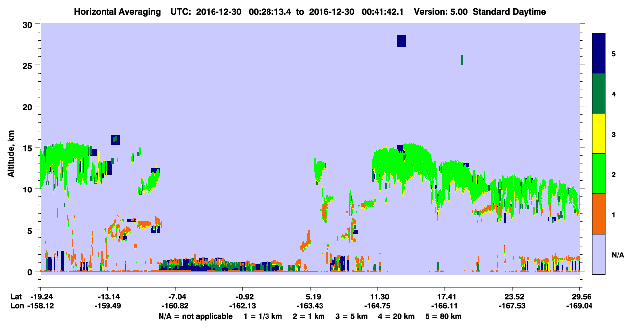Click the longitude label -162.13
The height and width of the screenshot is (330, 644).
click(243, 306)
